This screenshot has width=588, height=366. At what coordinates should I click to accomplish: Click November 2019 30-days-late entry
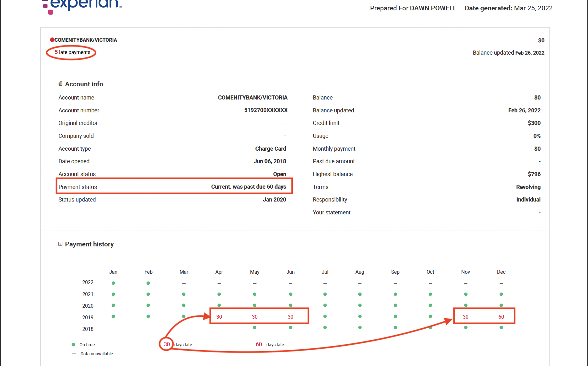[465, 317]
